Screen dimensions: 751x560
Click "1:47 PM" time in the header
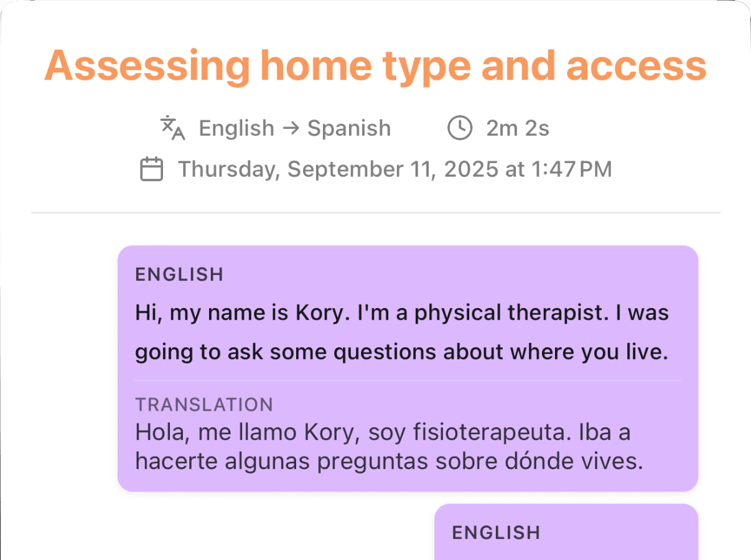point(573,169)
